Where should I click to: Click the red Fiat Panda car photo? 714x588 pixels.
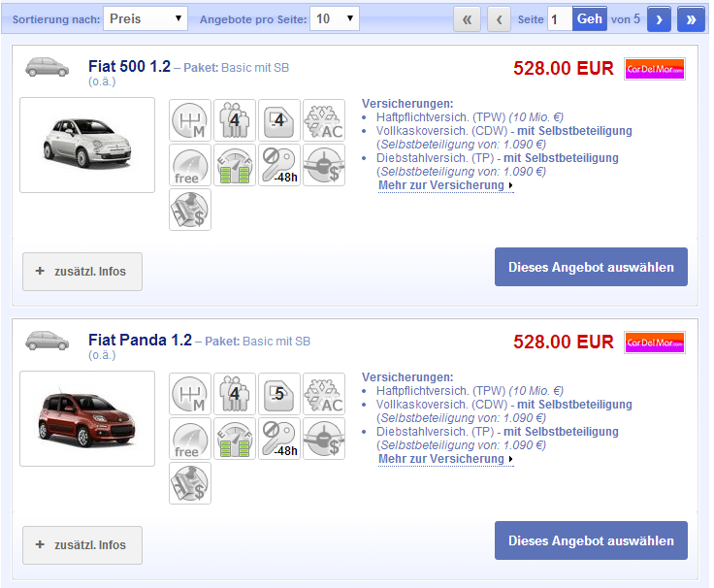87,418
